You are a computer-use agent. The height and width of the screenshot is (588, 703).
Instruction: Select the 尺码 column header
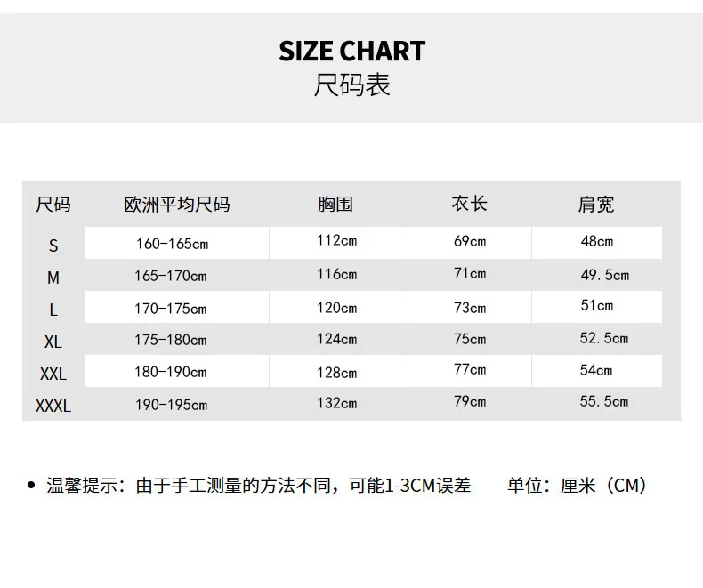click(x=53, y=205)
